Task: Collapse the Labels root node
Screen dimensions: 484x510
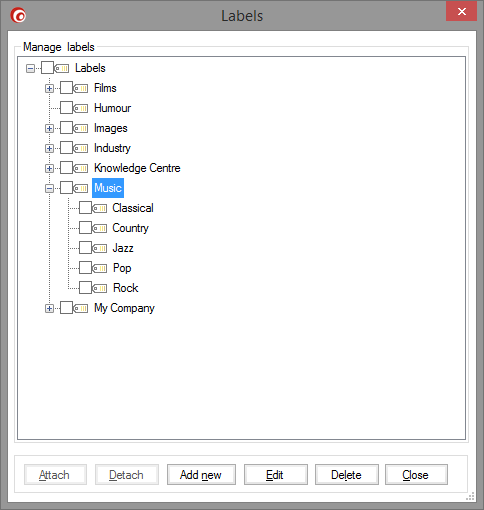Action: [30, 69]
